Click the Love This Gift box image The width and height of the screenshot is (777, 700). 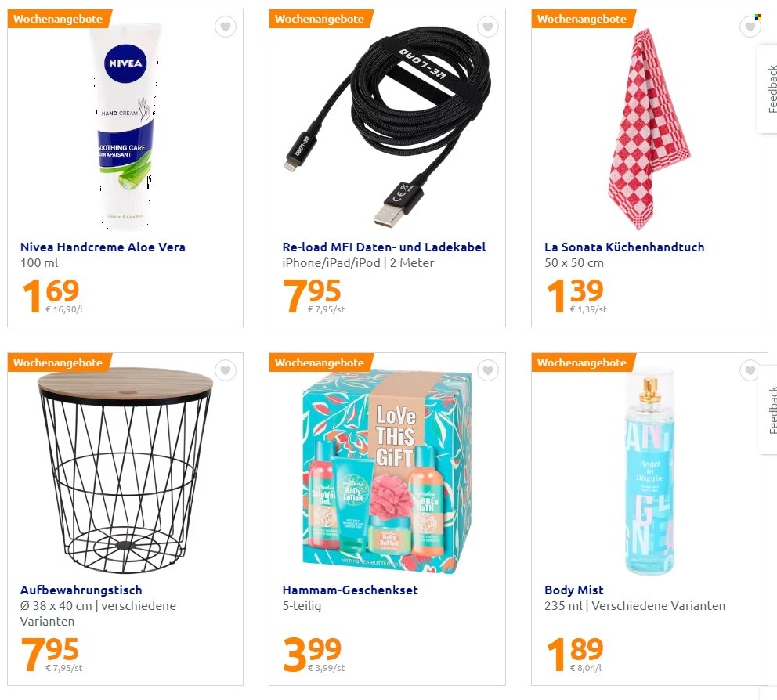coord(387,471)
